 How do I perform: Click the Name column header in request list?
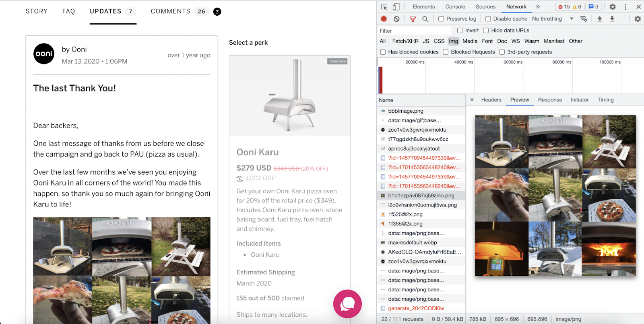(x=421, y=100)
